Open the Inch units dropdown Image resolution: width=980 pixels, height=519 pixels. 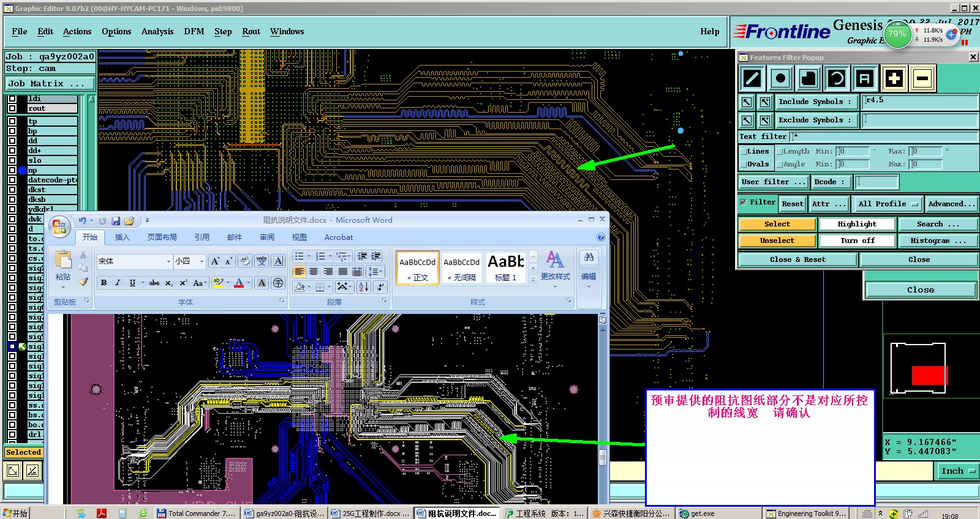[957, 471]
